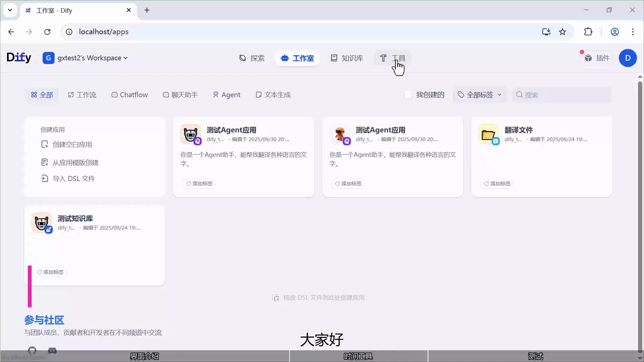Open the 全部标签 tag filter dropdown

pyautogui.click(x=480, y=95)
